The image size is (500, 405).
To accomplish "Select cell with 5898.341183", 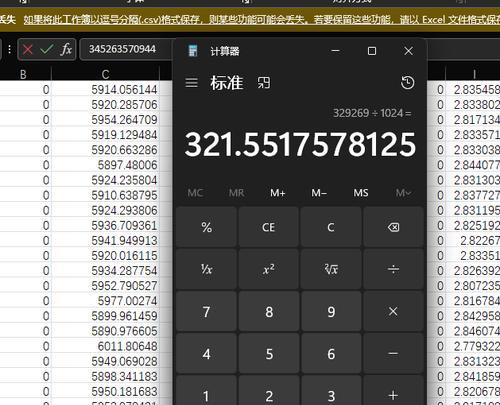I will (x=106, y=376).
